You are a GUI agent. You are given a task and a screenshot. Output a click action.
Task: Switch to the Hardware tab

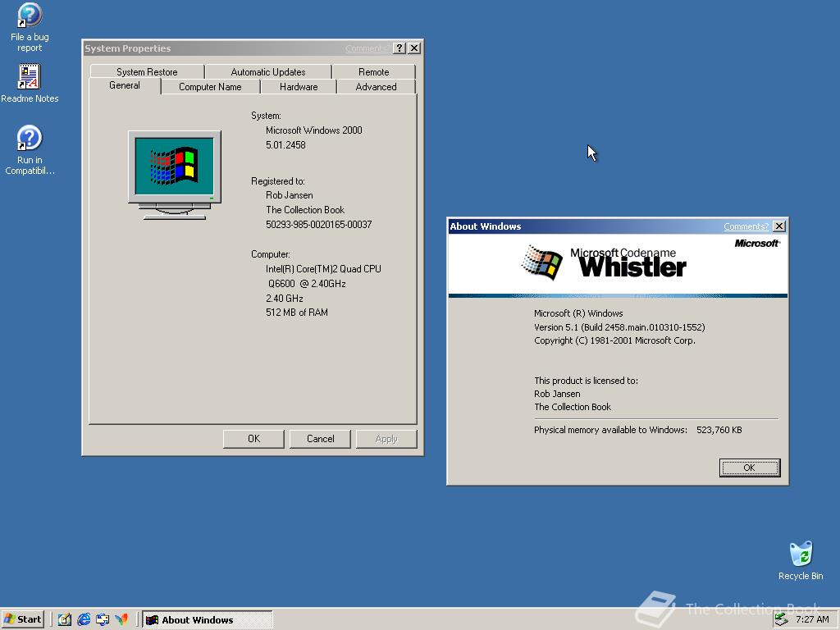pyautogui.click(x=299, y=87)
